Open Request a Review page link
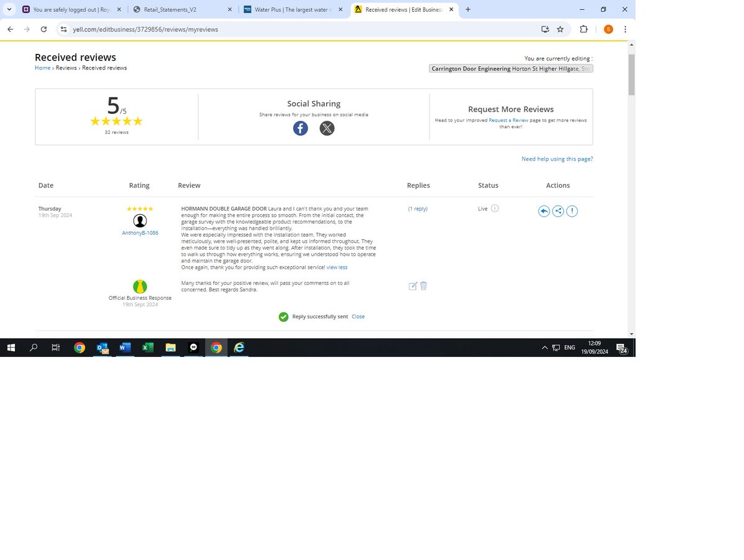 pyautogui.click(x=508, y=120)
